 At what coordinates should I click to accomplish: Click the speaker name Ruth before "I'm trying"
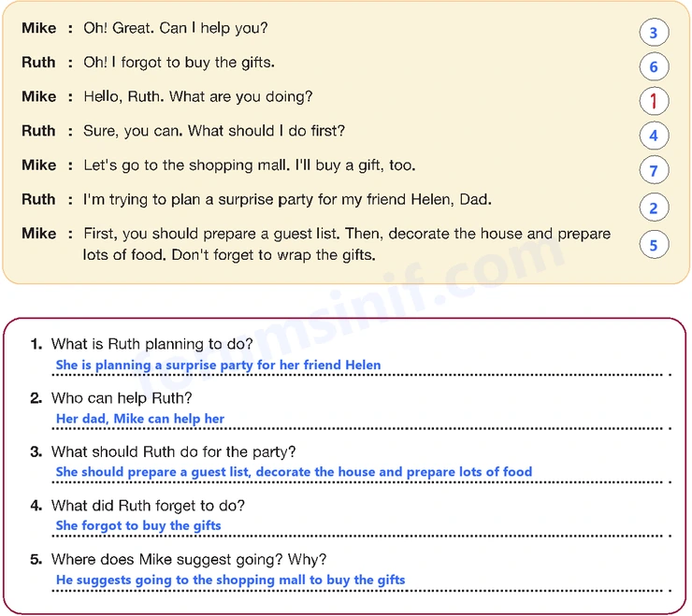[x=38, y=199]
